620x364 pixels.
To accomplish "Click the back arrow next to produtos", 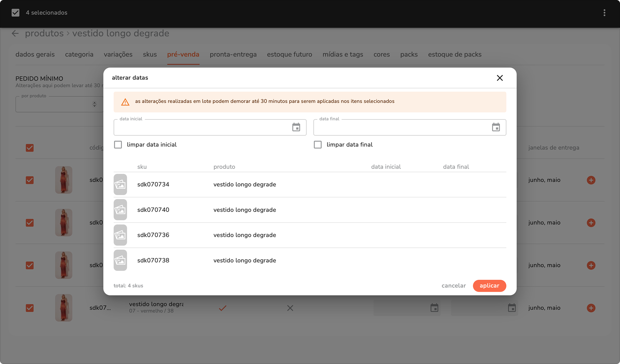I will click(15, 33).
